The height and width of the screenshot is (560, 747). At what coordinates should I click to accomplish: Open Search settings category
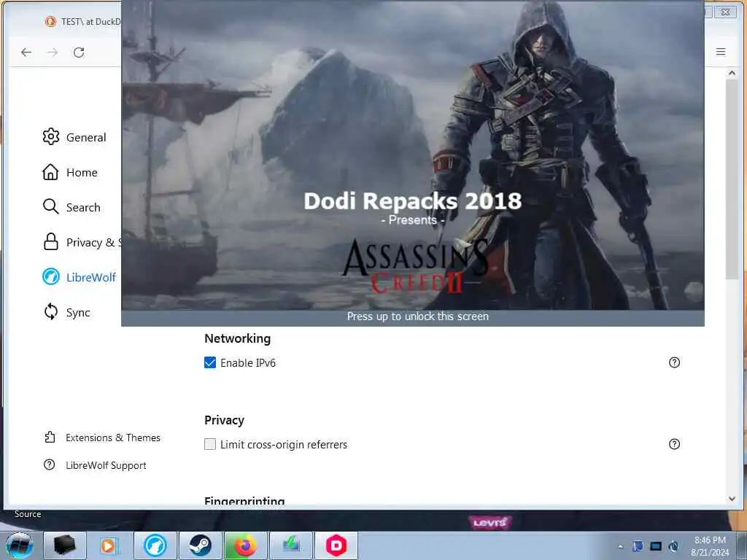click(71, 207)
